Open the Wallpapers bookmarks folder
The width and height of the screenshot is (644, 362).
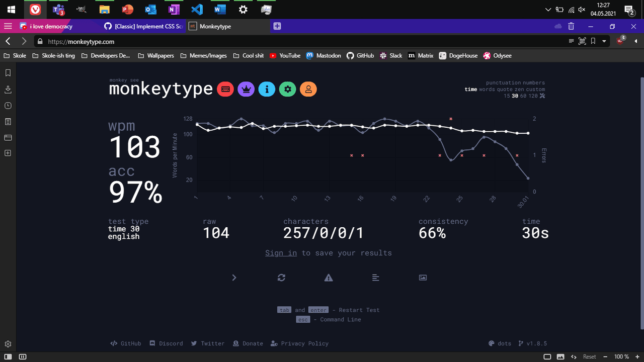pos(156,56)
